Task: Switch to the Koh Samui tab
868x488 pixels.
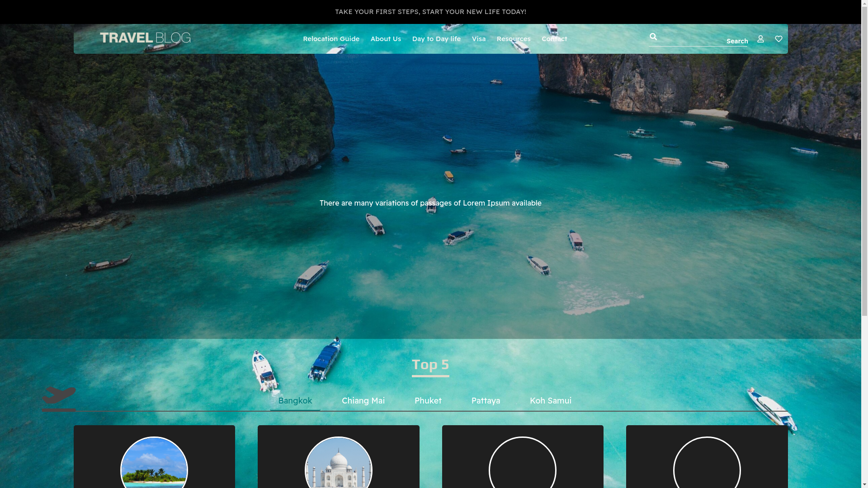Action: tap(551, 401)
